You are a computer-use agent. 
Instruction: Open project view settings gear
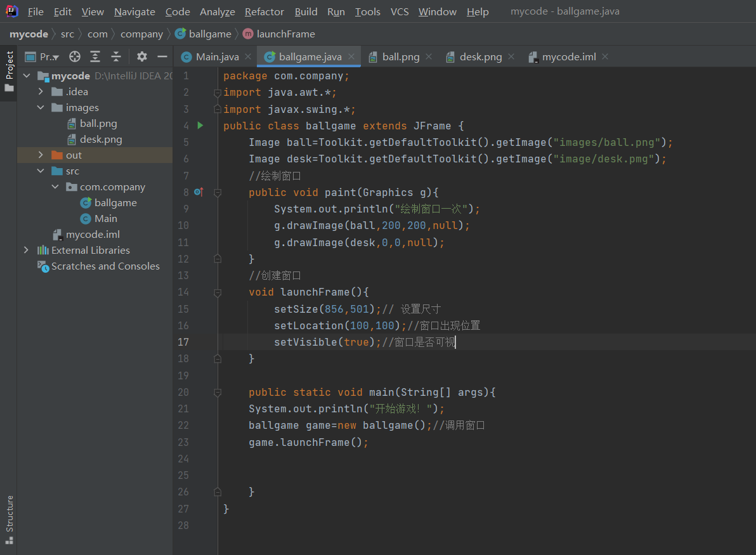point(142,56)
